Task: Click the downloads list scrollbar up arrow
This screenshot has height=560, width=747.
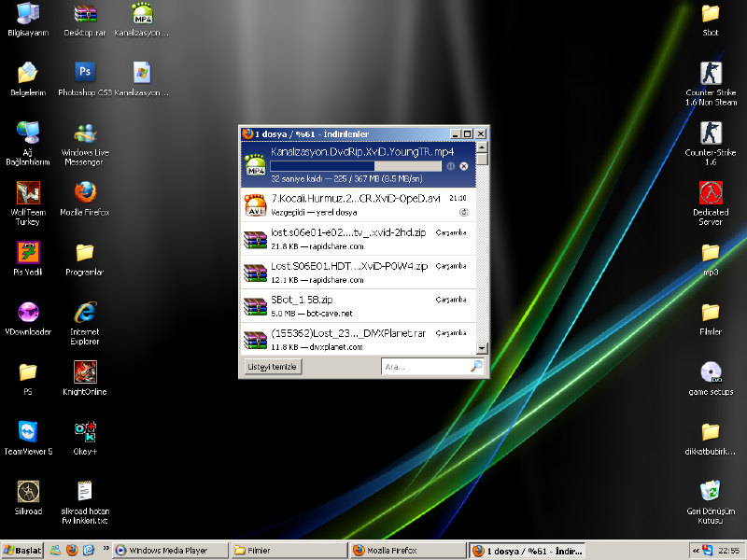Action: pos(482,147)
